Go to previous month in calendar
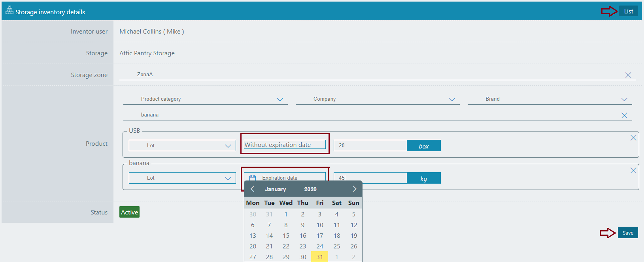This screenshot has height=265, width=644. point(253,189)
